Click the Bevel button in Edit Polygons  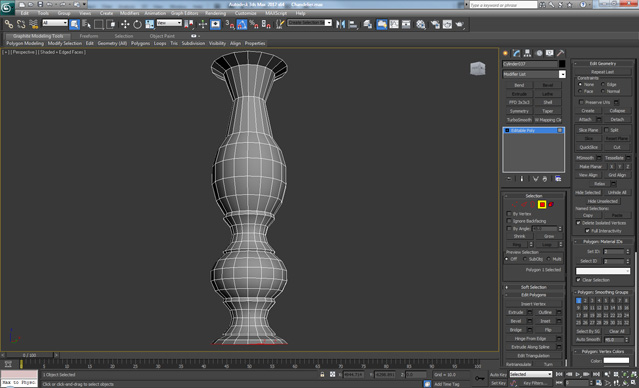pos(516,321)
